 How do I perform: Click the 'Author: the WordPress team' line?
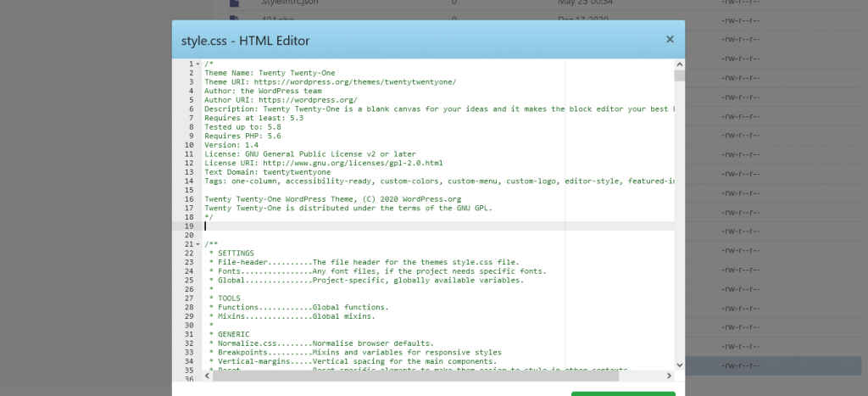click(263, 91)
